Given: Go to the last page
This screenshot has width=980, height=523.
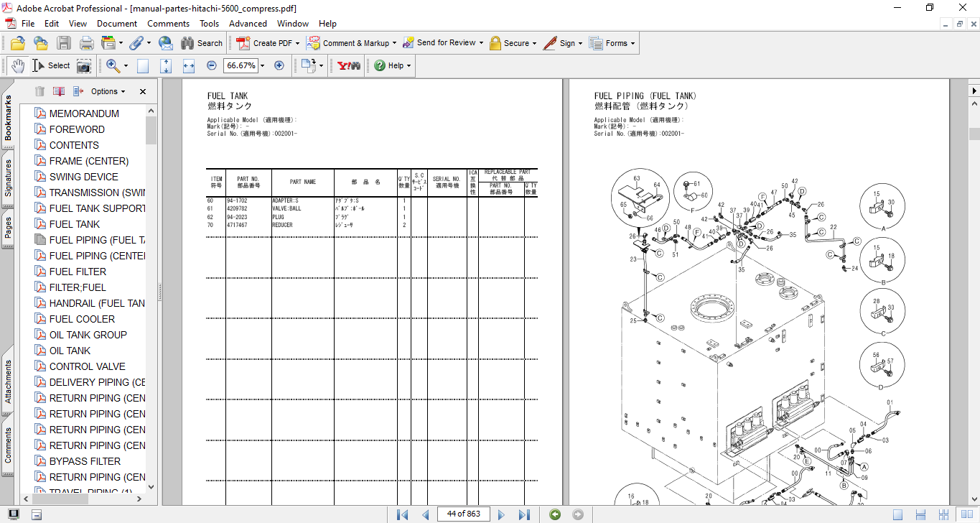Looking at the screenshot, I should click(524, 514).
